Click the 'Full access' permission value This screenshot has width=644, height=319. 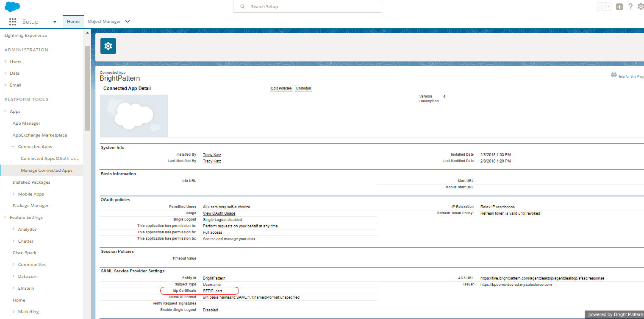[212, 232]
